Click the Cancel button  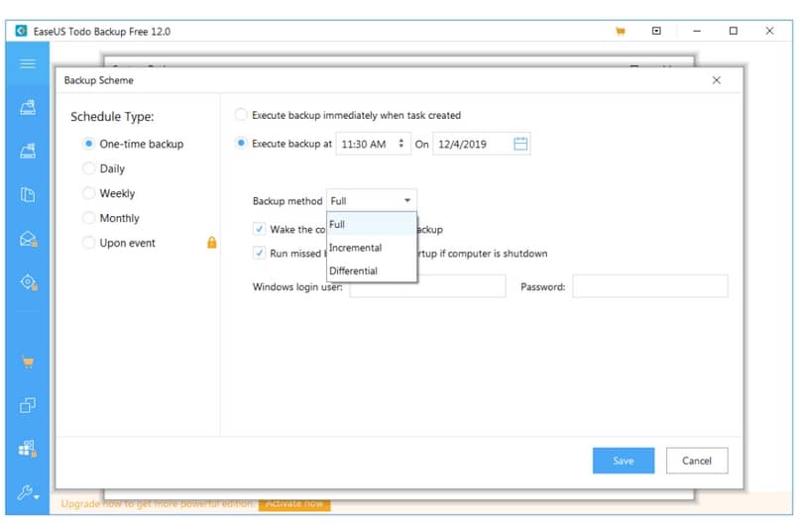pyautogui.click(x=697, y=461)
